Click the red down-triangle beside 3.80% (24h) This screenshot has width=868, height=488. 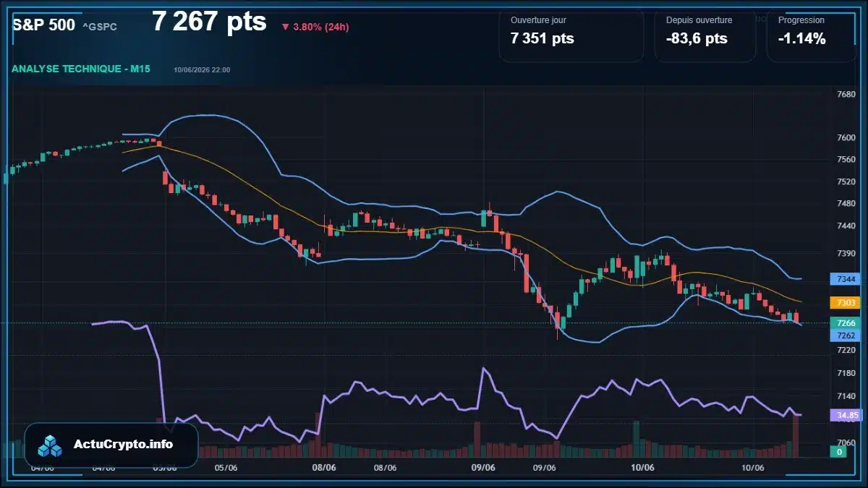(286, 27)
